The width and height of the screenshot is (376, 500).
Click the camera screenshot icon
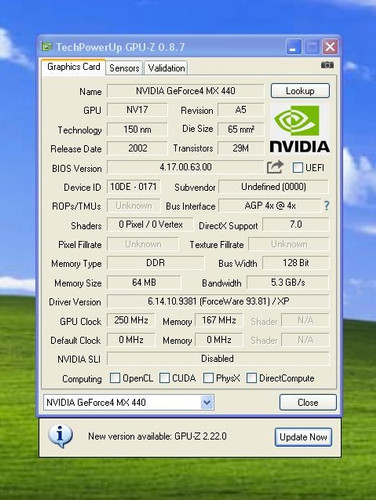pos(327,65)
